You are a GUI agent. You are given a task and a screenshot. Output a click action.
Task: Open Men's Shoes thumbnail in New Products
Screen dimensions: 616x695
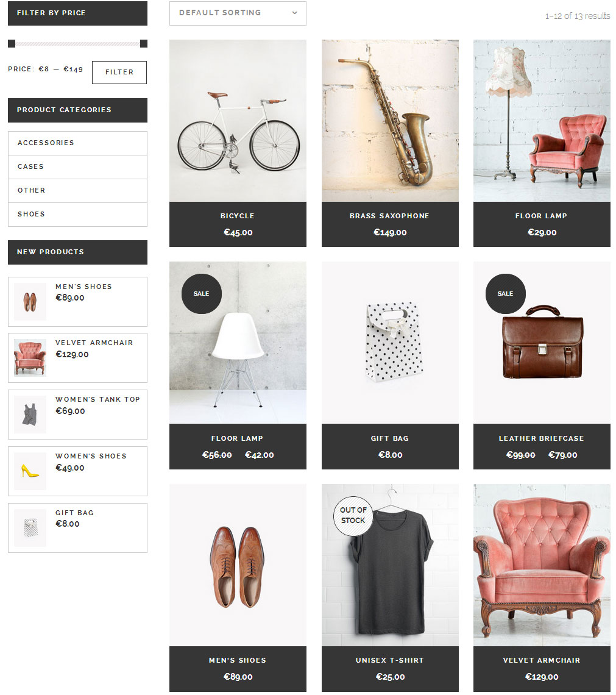coord(30,301)
